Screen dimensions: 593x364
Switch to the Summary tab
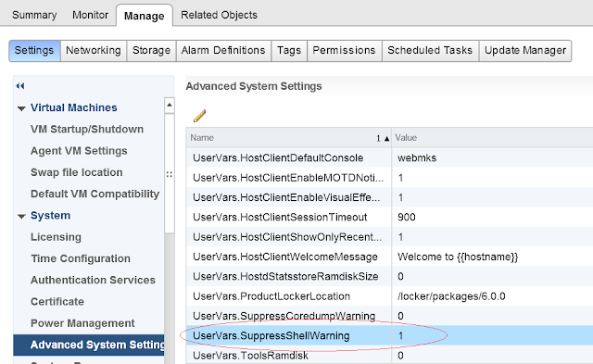tap(34, 15)
